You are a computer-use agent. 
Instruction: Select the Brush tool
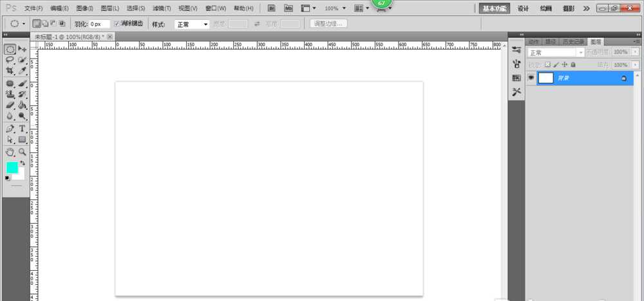(22, 84)
